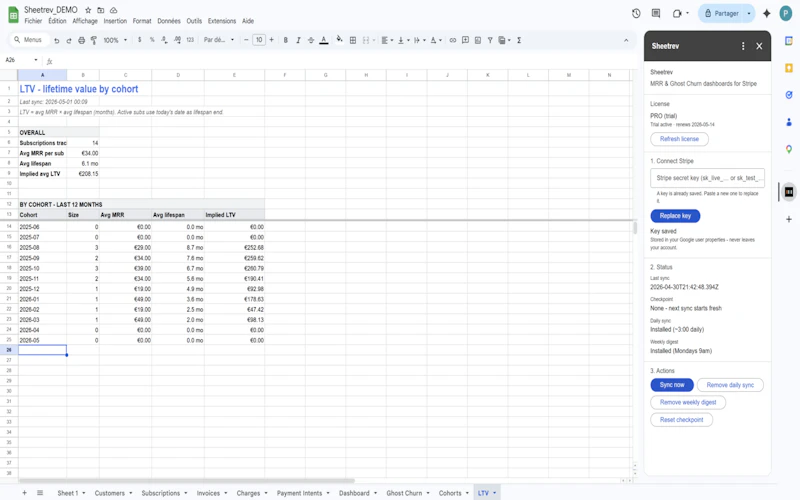Click the Replace key button
Screen dimensions: 800x500
click(x=675, y=216)
